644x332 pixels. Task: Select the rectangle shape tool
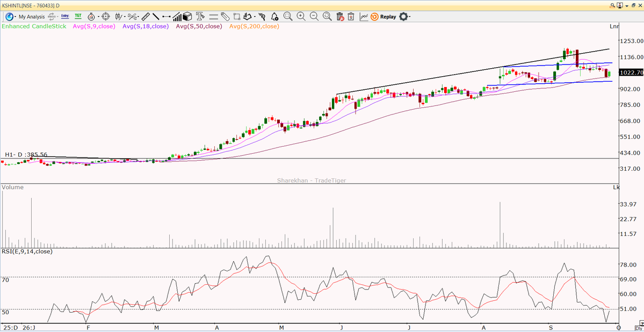(x=236, y=17)
